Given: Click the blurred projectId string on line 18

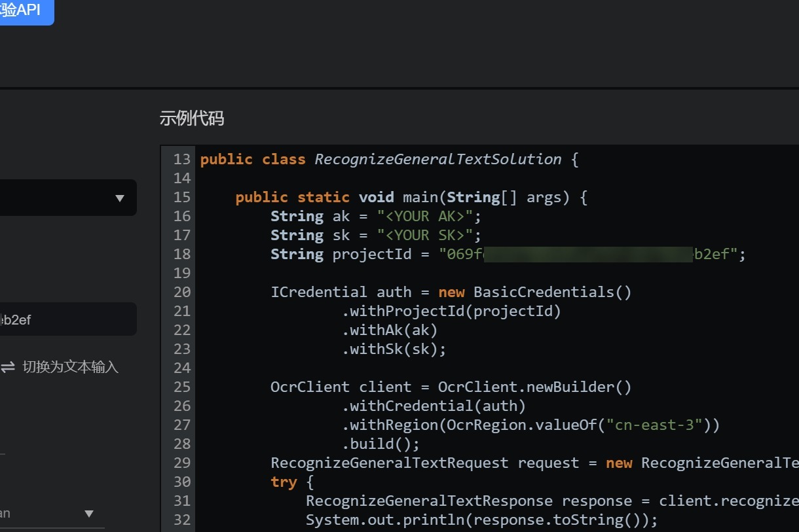Looking at the screenshot, I should pos(589,254).
